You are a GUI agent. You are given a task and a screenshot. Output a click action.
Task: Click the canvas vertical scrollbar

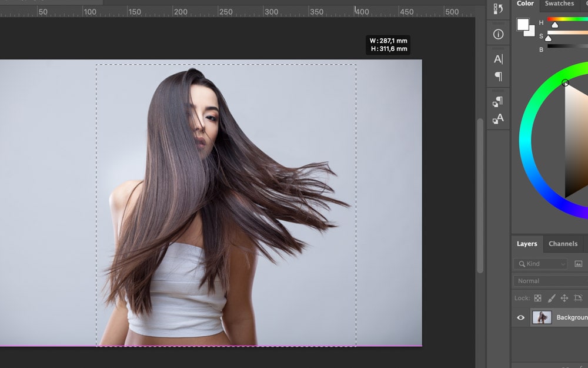pyautogui.click(x=480, y=195)
